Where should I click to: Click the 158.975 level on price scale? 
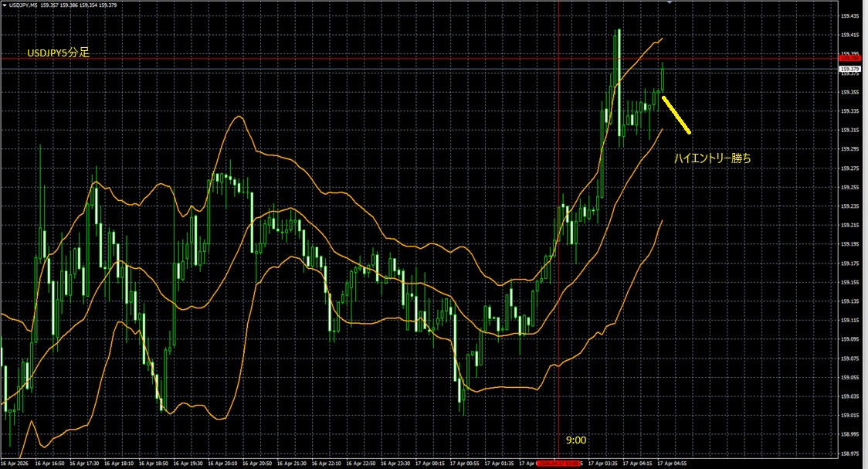click(850, 454)
